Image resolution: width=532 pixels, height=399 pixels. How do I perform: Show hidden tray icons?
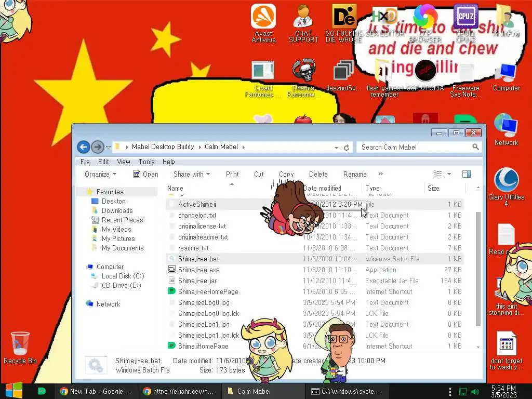click(450, 392)
